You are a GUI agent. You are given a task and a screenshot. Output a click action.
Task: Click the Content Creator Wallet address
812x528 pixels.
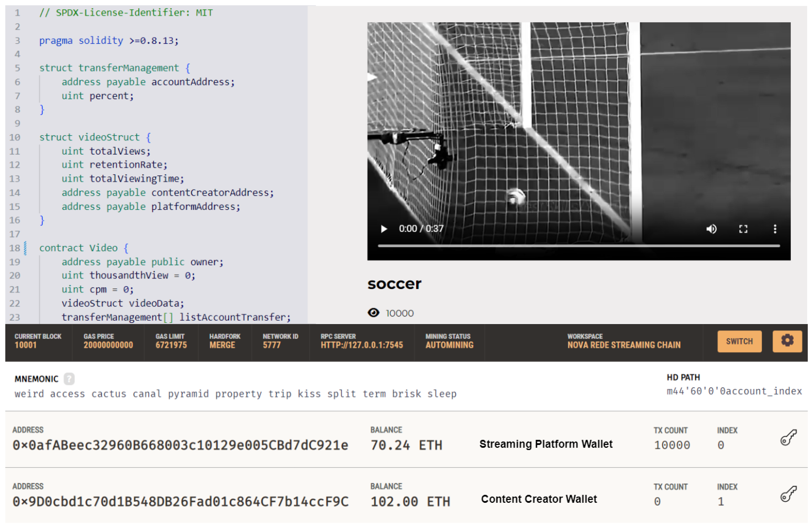click(x=180, y=501)
